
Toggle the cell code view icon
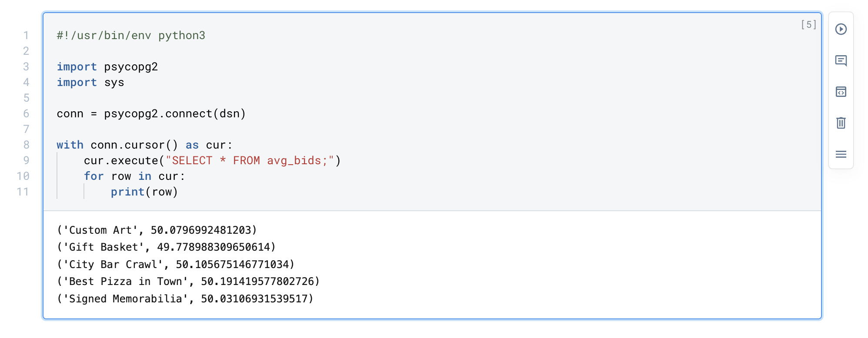pyautogui.click(x=841, y=92)
